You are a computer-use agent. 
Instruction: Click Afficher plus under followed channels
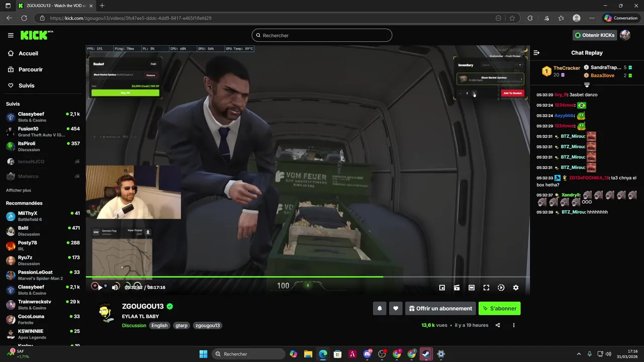click(19, 190)
